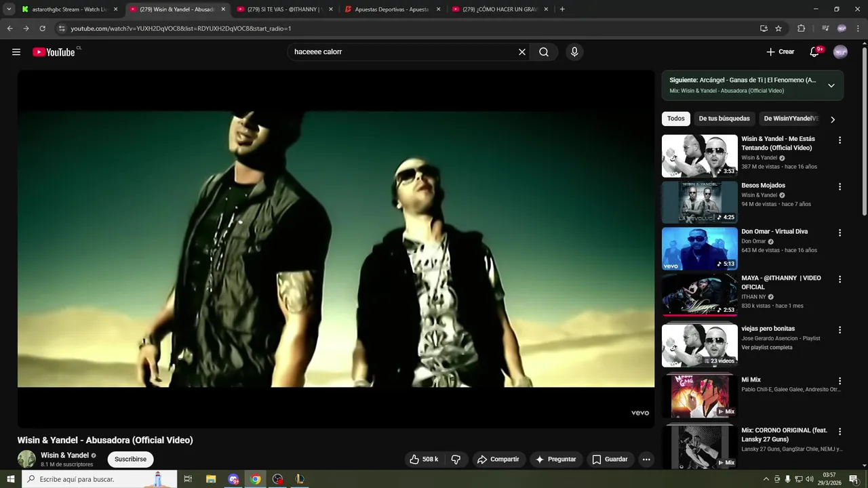This screenshot has width=868, height=488.
Task: Open the YouTube account avatar menu
Action: pyautogui.click(x=840, y=52)
